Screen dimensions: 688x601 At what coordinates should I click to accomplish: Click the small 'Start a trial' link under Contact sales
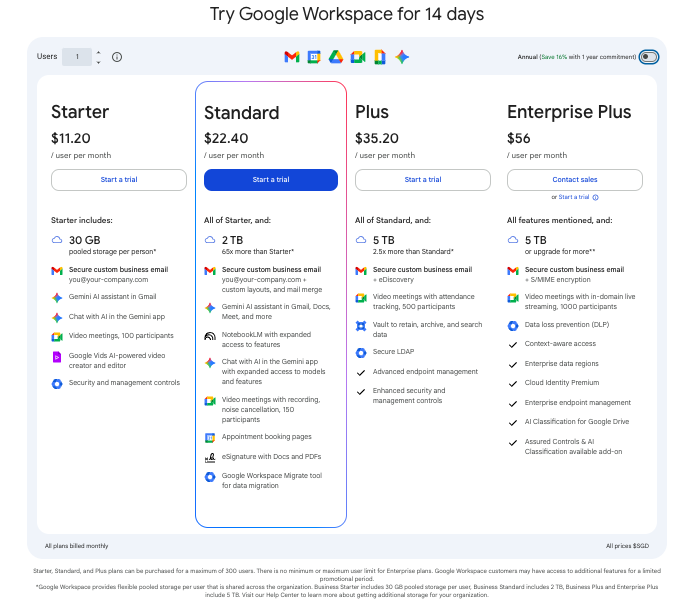pyautogui.click(x=573, y=197)
